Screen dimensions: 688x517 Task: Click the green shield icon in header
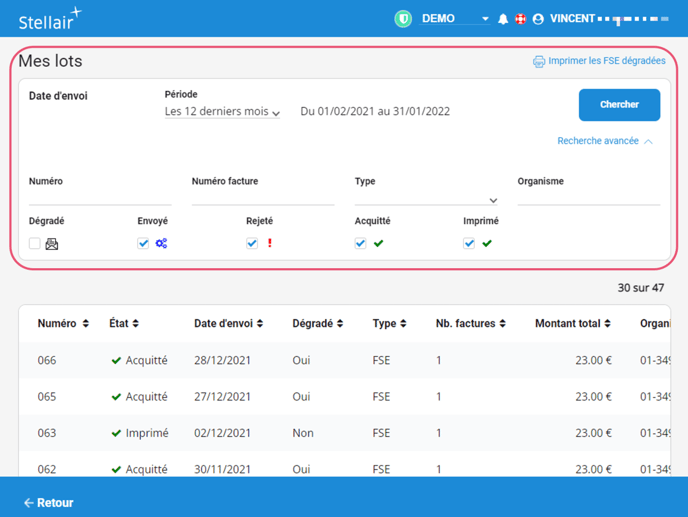[403, 19]
